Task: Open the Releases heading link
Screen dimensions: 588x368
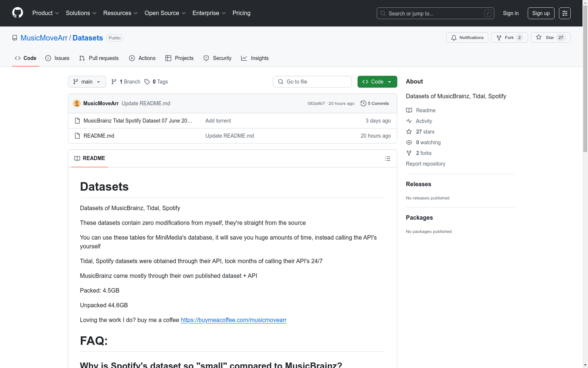Action: [419, 184]
